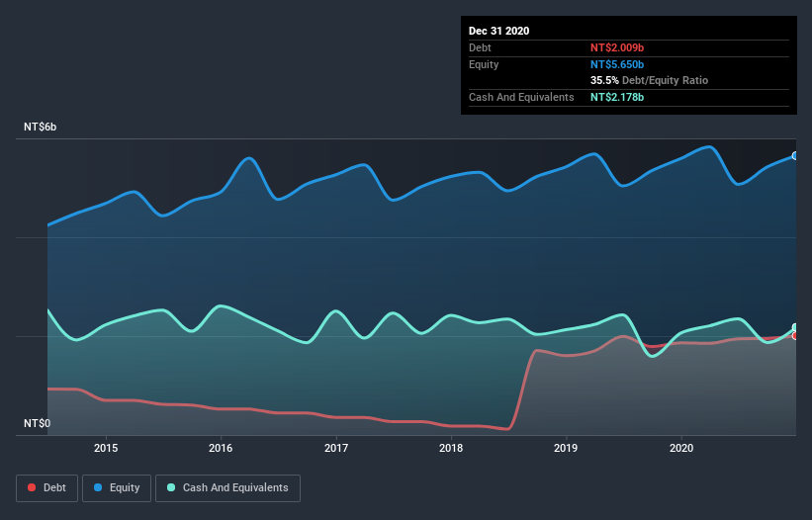812x520 pixels.
Task: Click the NT$6b y-axis label
Action: click(40, 127)
